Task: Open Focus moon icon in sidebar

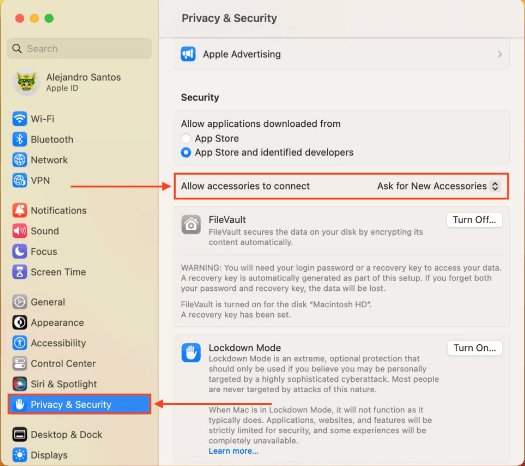Action: [19, 251]
